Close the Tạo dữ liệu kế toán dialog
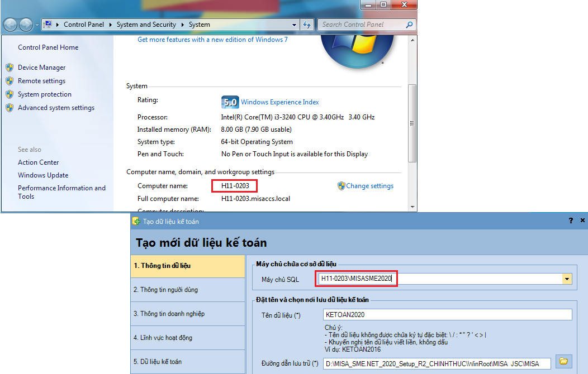The width and height of the screenshot is (588, 374). 582,220
